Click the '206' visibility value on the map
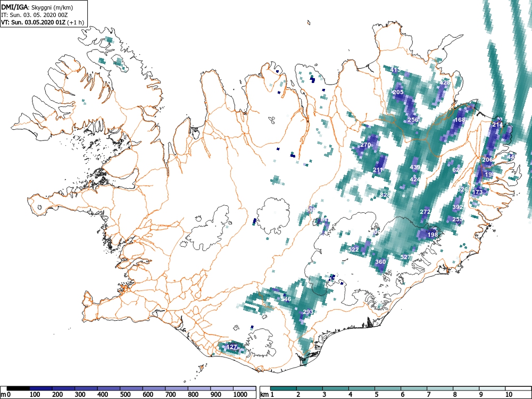The width and height of the screenshot is (532, 399). 487,160
